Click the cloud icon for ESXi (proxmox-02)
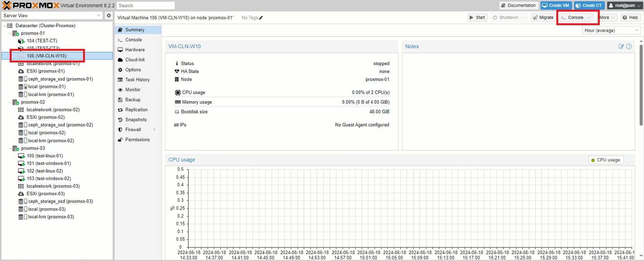 (x=21, y=118)
